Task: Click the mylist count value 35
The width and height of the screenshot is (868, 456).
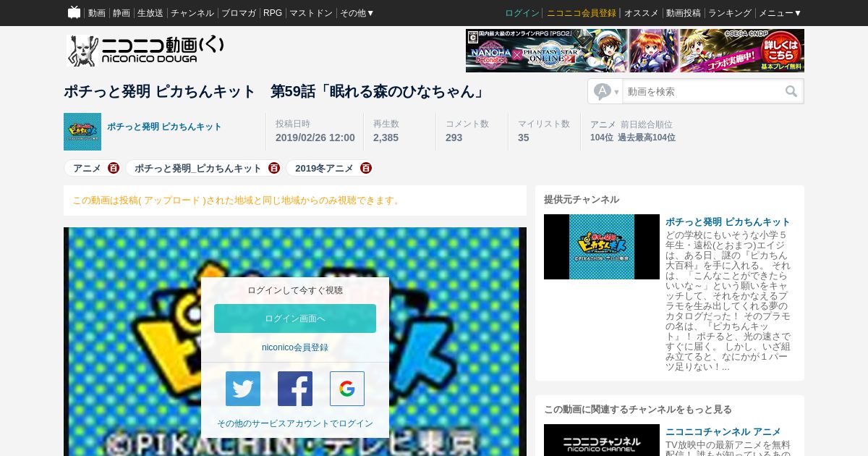Action: point(523,138)
